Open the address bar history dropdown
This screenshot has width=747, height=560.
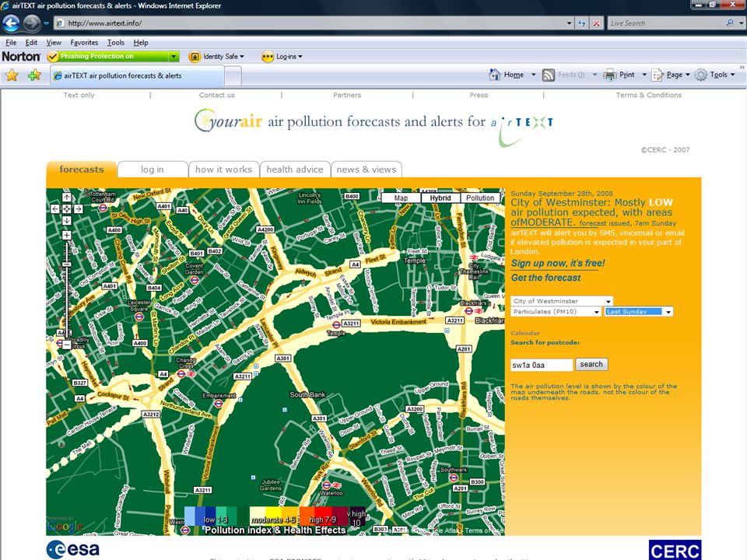(x=569, y=23)
